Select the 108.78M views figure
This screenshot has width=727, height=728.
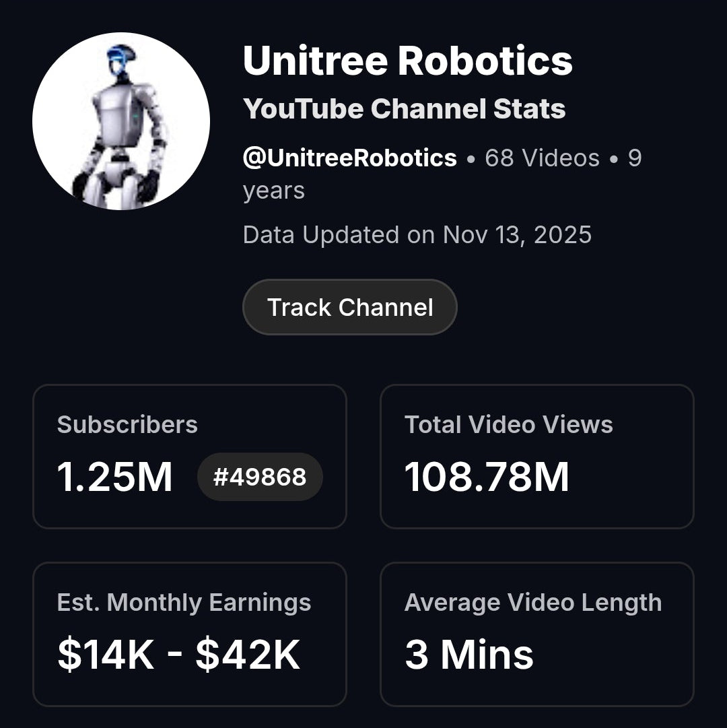pyautogui.click(x=487, y=477)
